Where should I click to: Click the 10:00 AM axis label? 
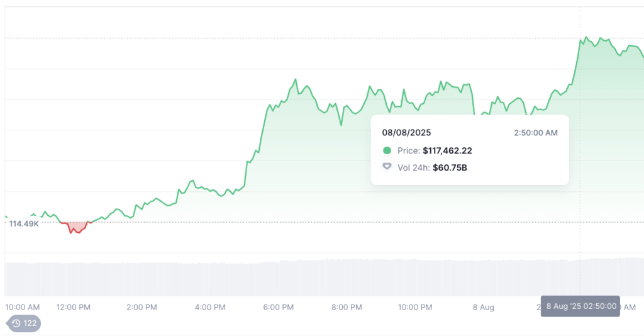[x=23, y=307]
